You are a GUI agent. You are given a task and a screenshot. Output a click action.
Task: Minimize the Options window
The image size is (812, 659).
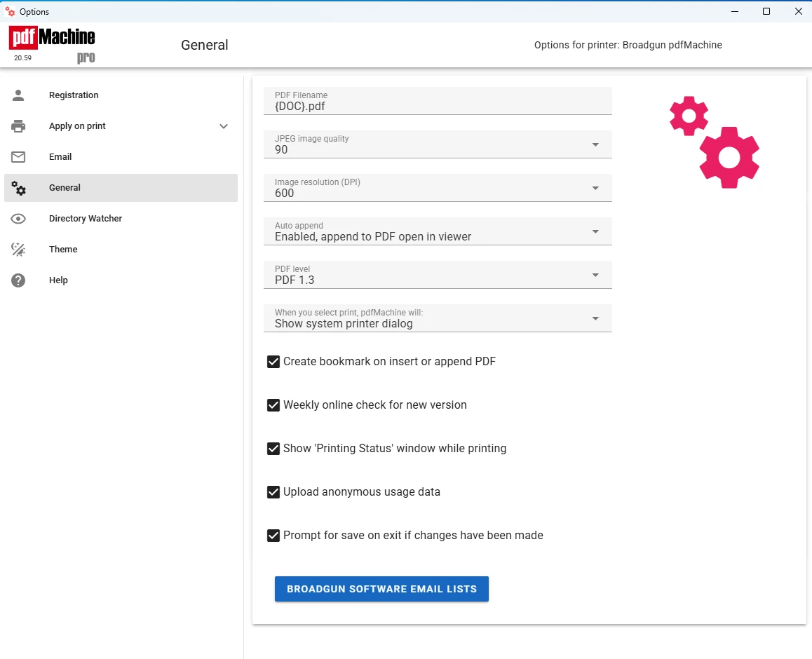[x=735, y=11]
